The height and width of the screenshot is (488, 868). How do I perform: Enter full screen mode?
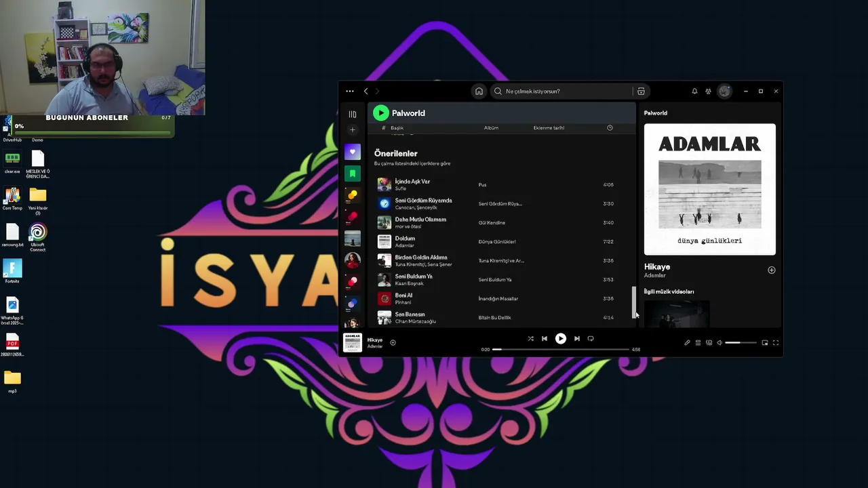pos(776,343)
